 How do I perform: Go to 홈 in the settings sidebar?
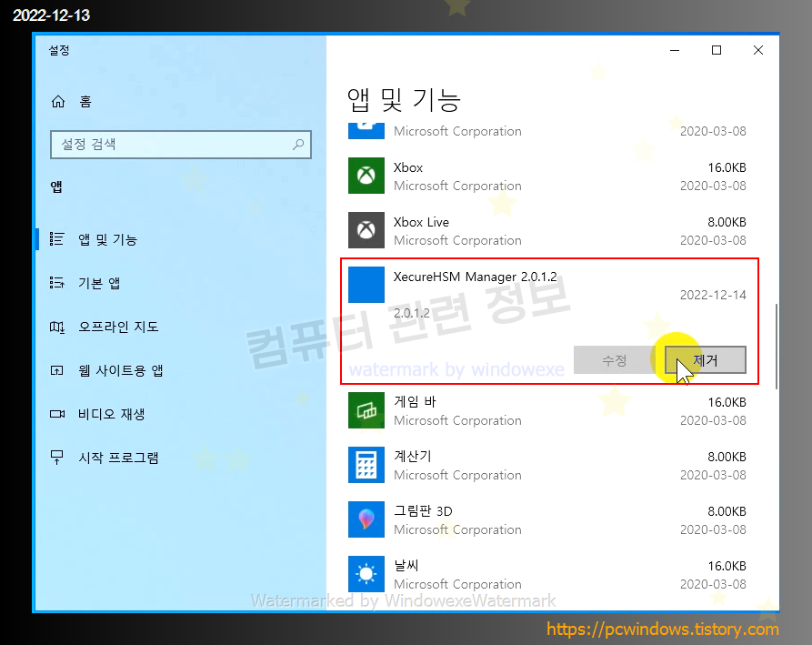(85, 101)
